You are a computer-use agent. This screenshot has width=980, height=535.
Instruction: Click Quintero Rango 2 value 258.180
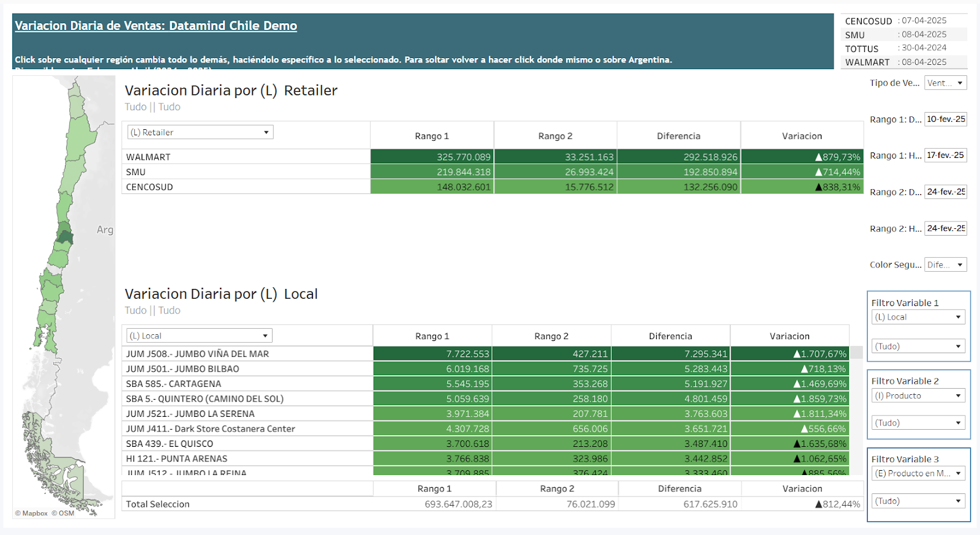[x=552, y=398]
